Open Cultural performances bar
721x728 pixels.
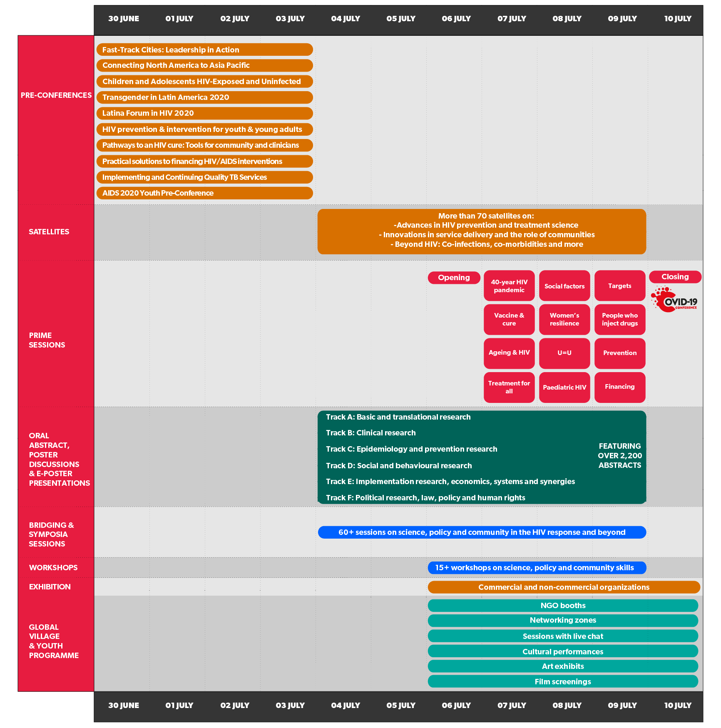(563, 651)
